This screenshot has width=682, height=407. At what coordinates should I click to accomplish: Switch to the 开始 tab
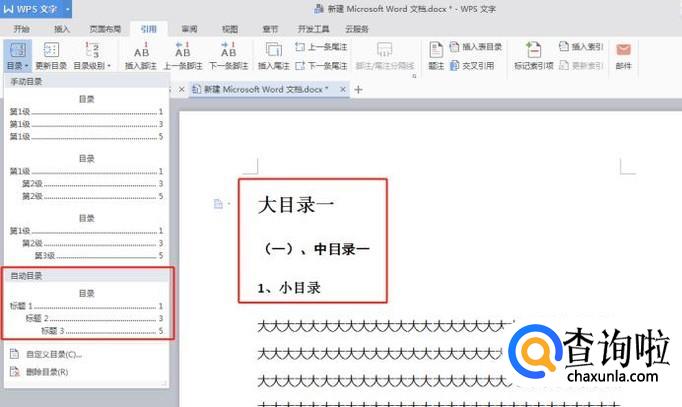(21, 29)
